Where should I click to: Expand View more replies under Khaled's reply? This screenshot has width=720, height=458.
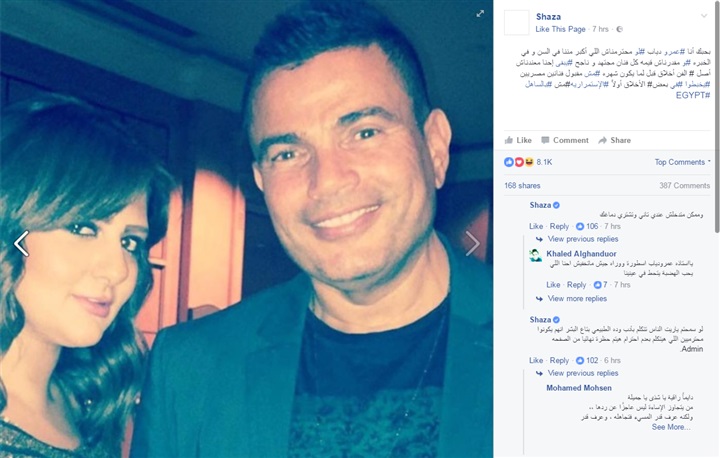click(577, 299)
